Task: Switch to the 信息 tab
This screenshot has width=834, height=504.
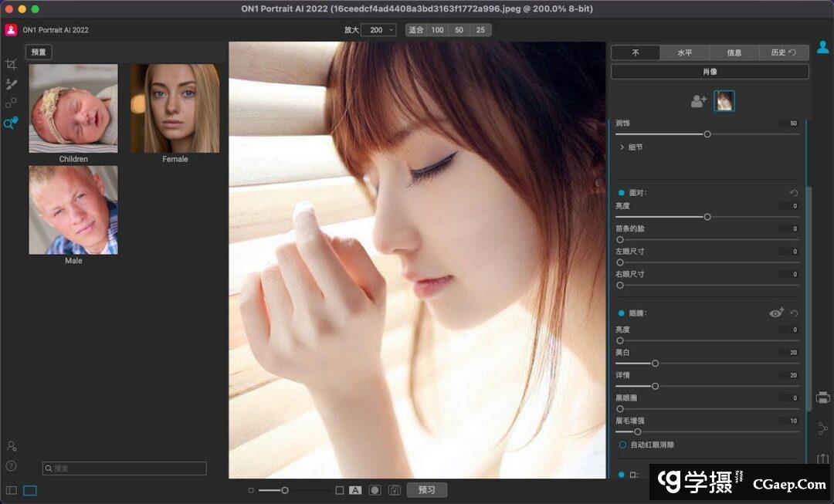Action: [734, 52]
